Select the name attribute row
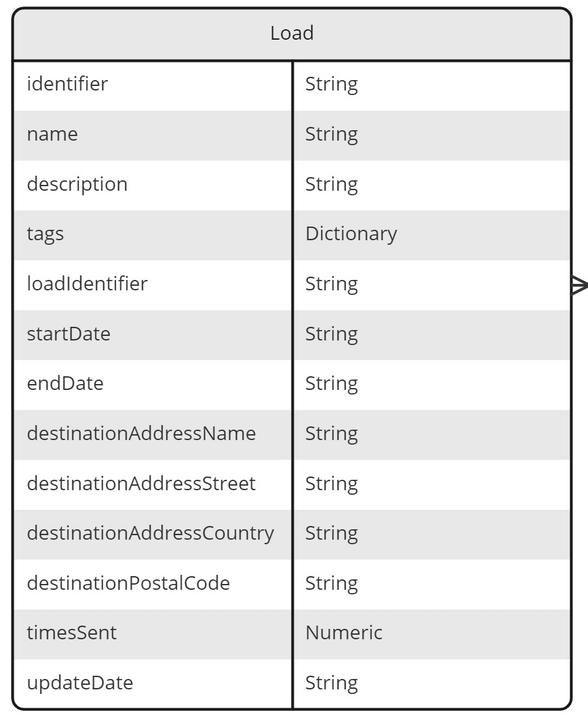The width and height of the screenshot is (588, 720). coord(292,135)
